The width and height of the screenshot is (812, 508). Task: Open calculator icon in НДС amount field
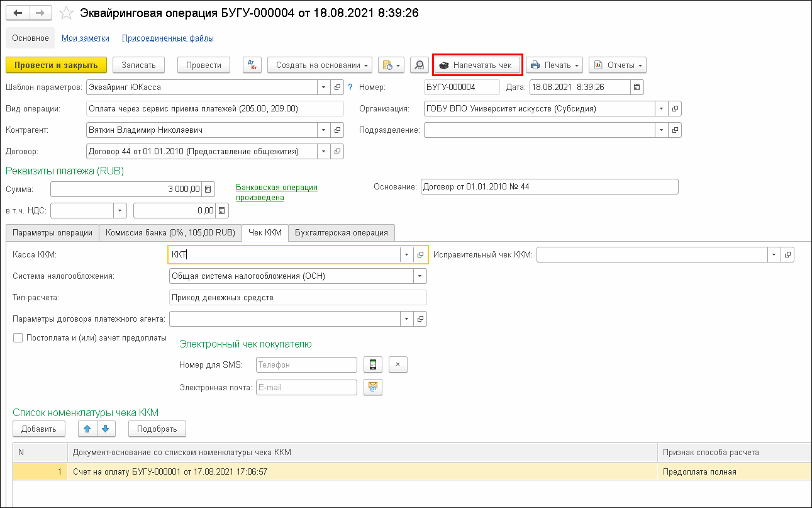coord(223,210)
